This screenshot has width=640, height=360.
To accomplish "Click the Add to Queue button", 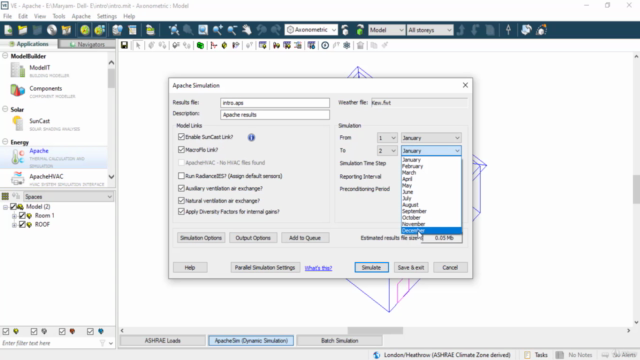I will pyautogui.click(x=305, y=238).
